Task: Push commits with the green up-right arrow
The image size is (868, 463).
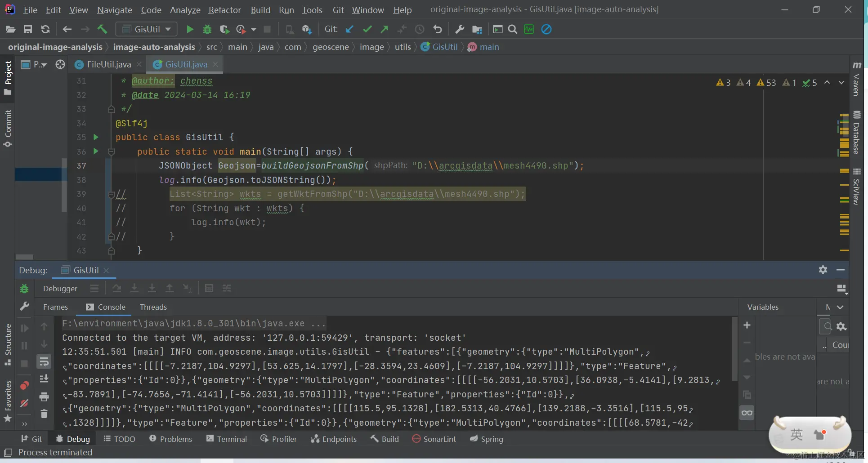Action: point(385,29)
